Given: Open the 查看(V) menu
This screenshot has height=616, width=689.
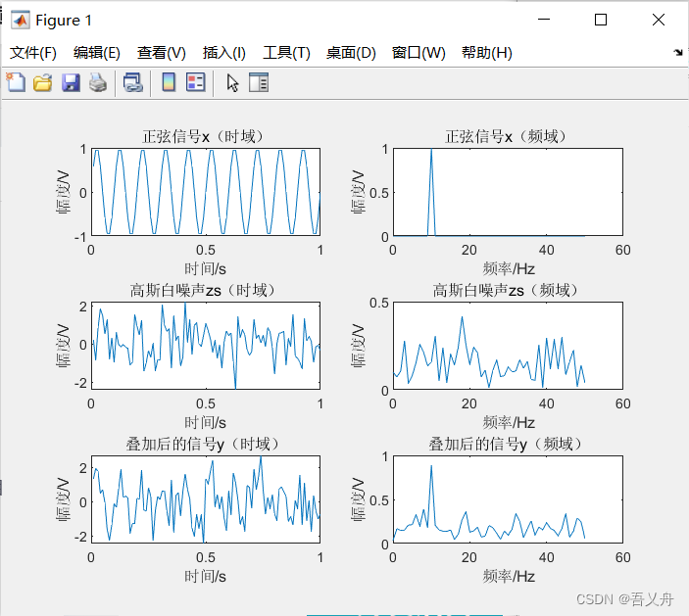Looking at the screenshot, I should coord(162,53).
